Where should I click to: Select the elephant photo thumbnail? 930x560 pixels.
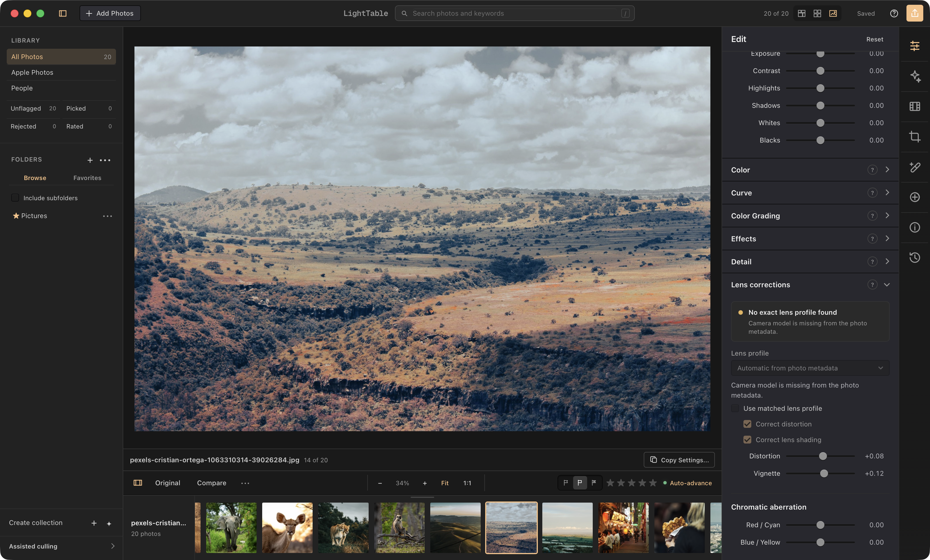point(231,528)
